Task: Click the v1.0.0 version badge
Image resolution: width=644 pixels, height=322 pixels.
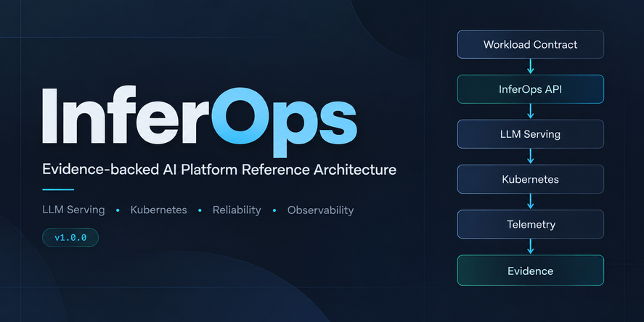Action: point(70,237)
